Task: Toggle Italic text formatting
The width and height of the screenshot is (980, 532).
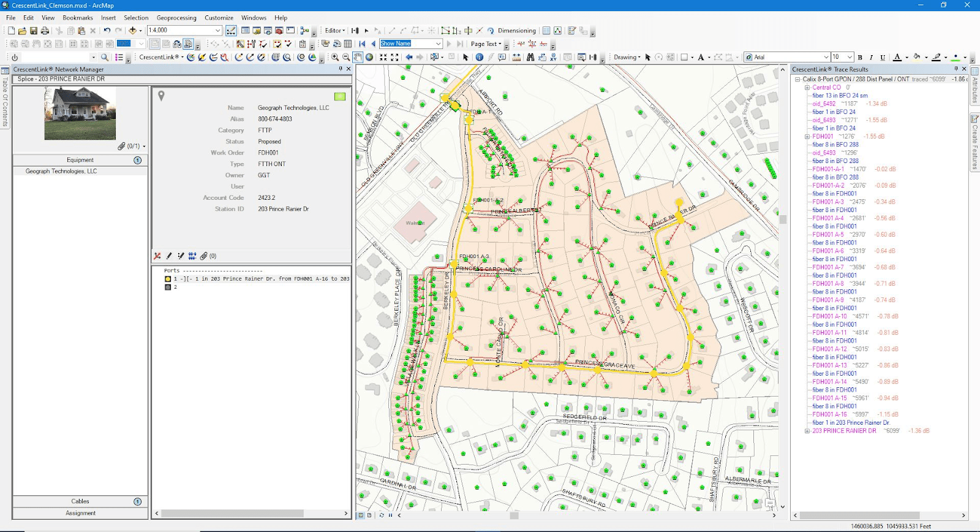Action: 871,58
